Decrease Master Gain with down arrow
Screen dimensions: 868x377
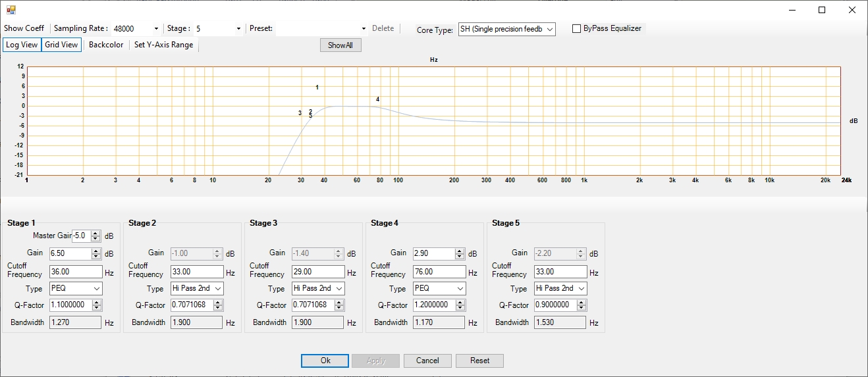[95, 238]
